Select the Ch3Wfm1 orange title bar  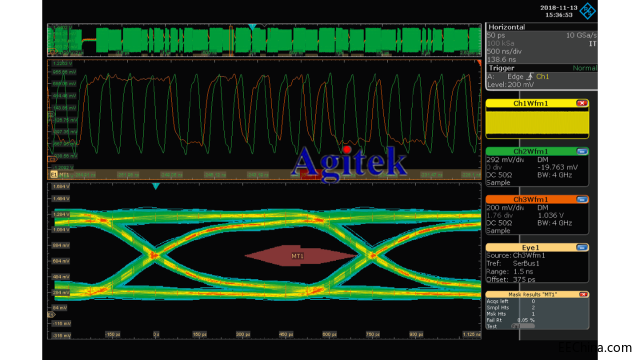(x=531, y=200)
